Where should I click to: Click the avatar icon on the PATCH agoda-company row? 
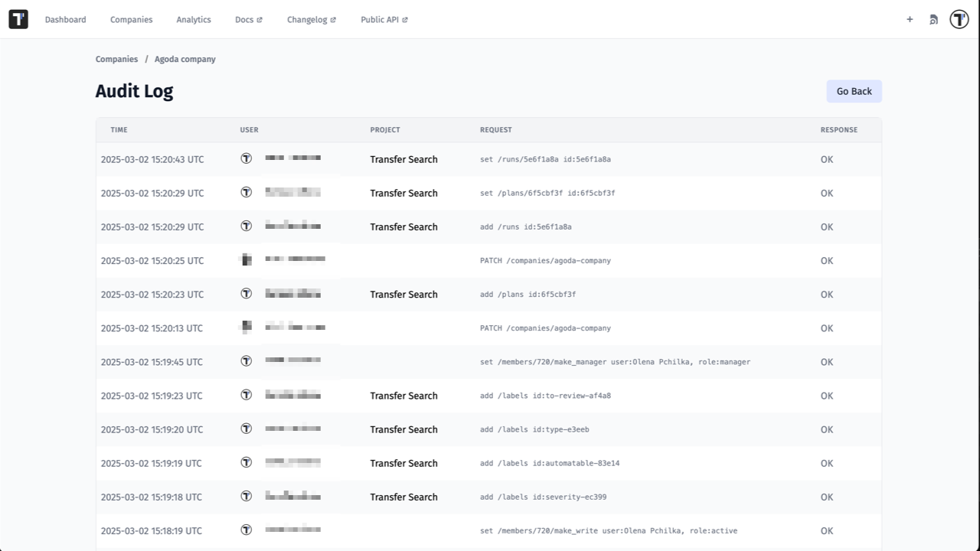point(246,259)
